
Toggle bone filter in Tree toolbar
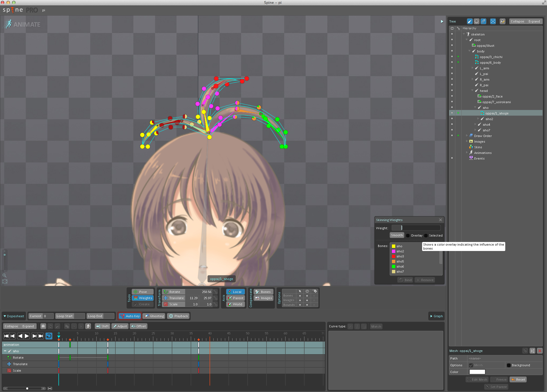point(470,21)
